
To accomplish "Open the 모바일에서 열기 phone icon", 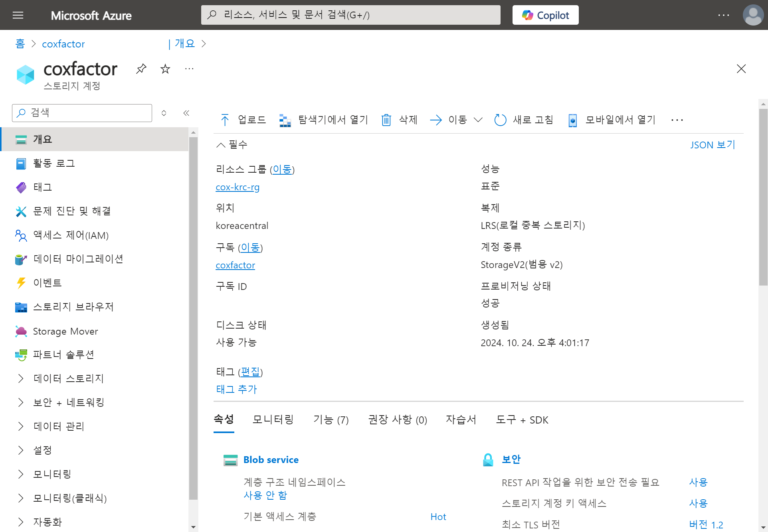I will [x=572, y=120].
